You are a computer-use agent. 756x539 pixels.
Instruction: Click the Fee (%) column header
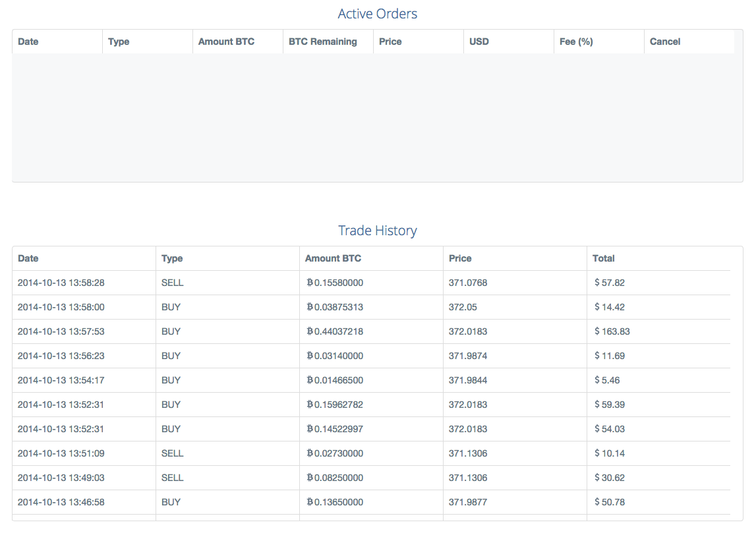[x=576, y=42]
